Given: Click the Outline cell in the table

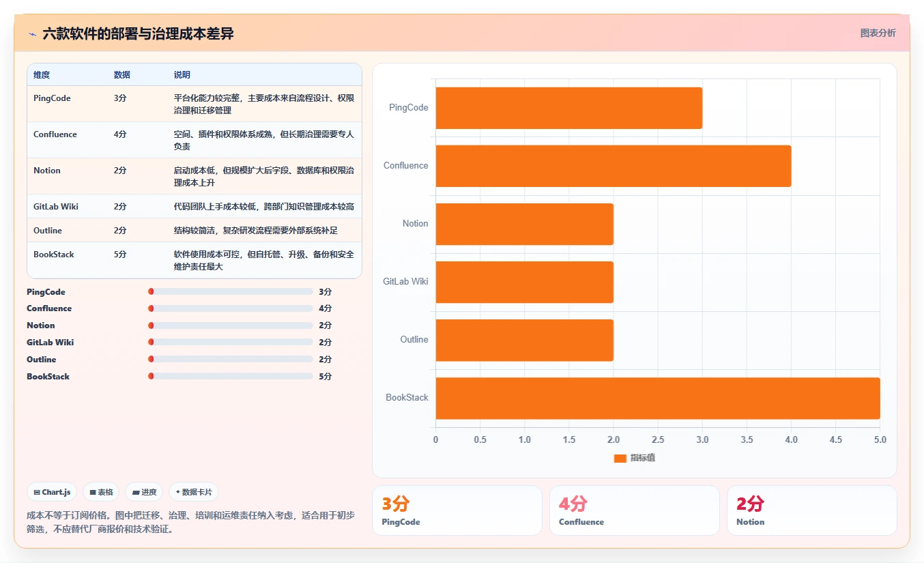Looking at the screenshot, I should (x=48, y=231).
